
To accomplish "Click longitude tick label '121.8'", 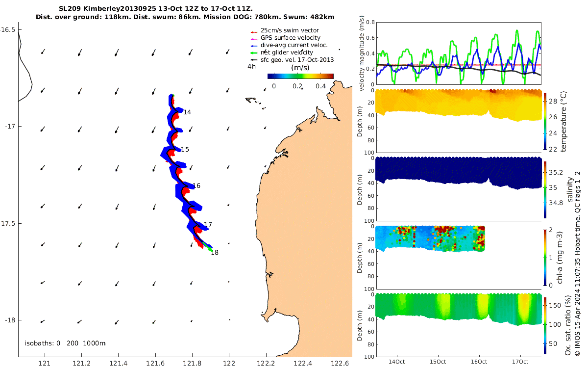I will pyautogui.click(x=192, y=363).
